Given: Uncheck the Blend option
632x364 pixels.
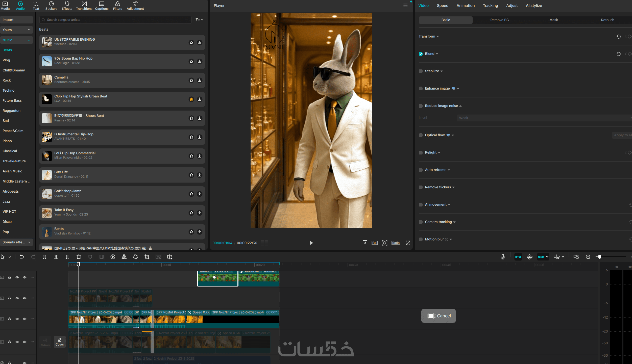Looking at the screenshot, I should coord(421,54).
